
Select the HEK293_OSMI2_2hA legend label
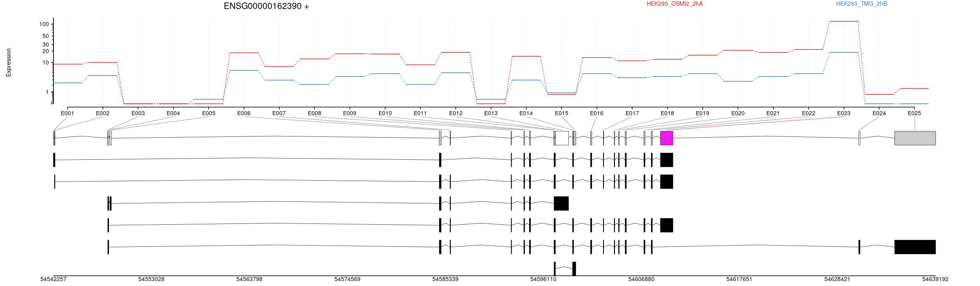(675, 4)
